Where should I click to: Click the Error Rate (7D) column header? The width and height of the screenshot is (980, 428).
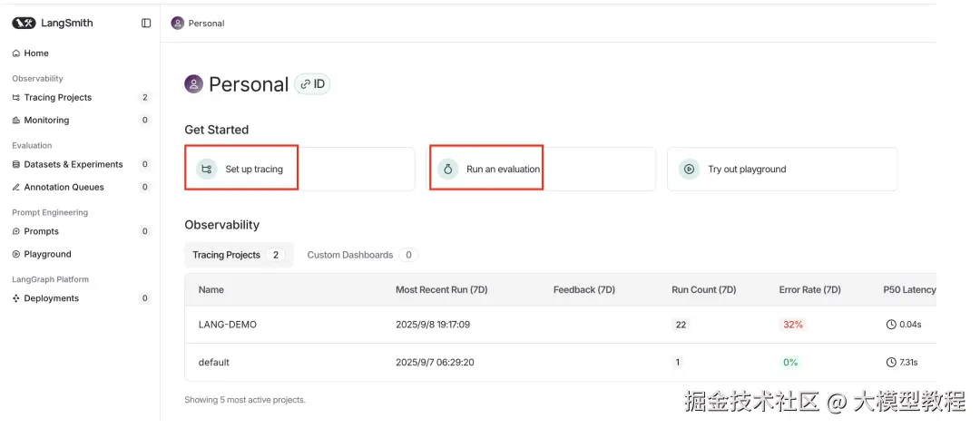click(x=810, y=290)
